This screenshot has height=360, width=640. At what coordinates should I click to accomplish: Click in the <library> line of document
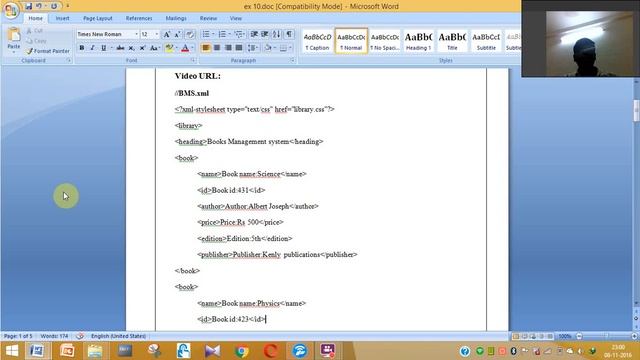click(x=189, y=126)
